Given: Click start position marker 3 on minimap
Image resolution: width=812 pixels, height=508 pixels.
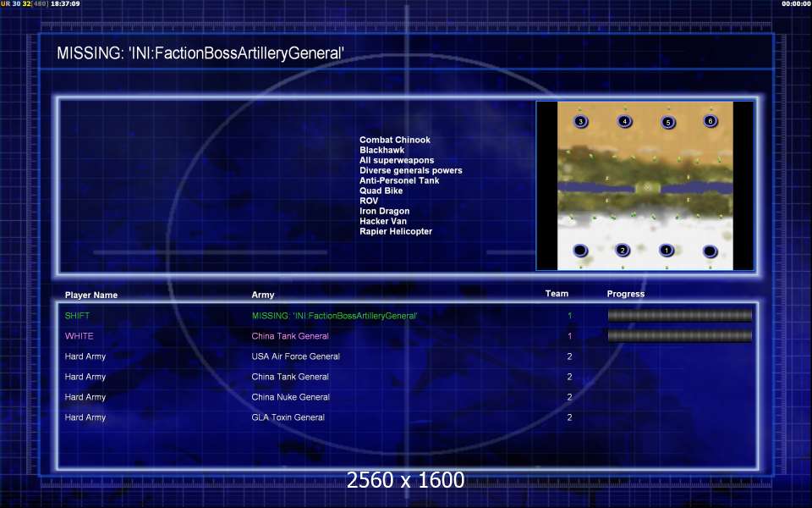Looking at the screenshot, I should [x=580, y=122].
